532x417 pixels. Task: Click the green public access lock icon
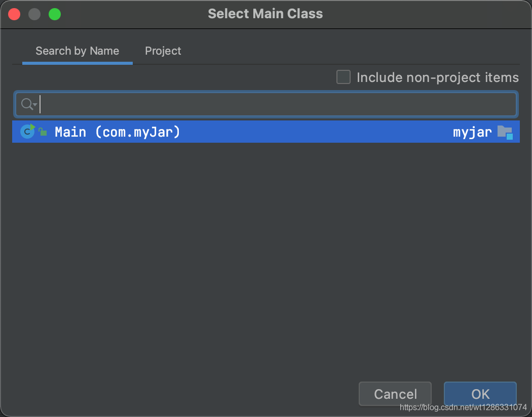(x=43, y=132)
